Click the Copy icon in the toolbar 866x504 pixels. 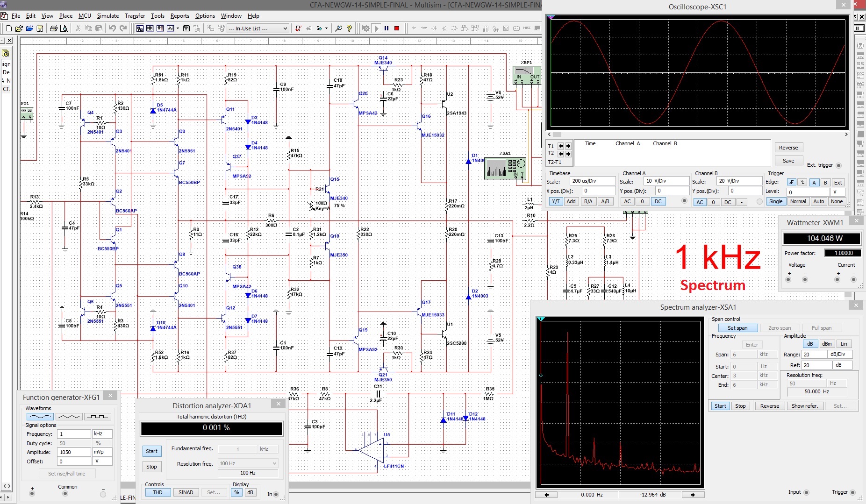[x=88, y=28]
